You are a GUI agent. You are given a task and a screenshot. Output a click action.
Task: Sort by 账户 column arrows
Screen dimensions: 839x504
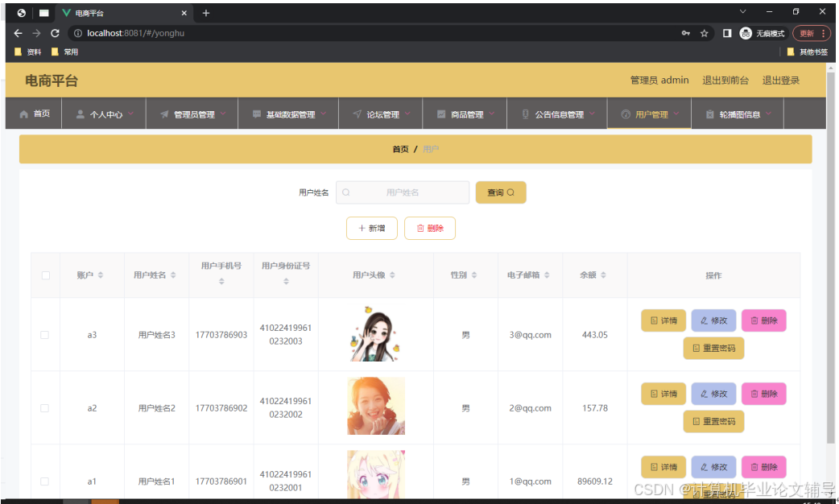click(101, 275)
